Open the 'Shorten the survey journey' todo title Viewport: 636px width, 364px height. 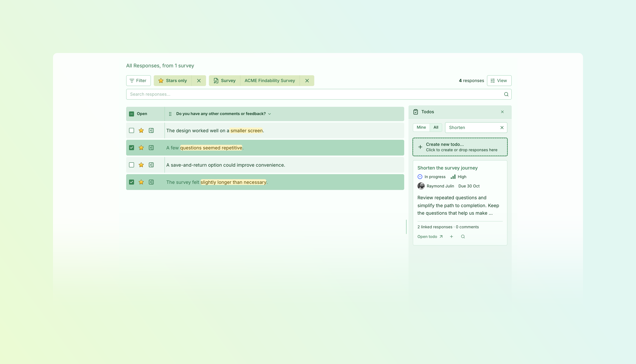click(447, 168)
